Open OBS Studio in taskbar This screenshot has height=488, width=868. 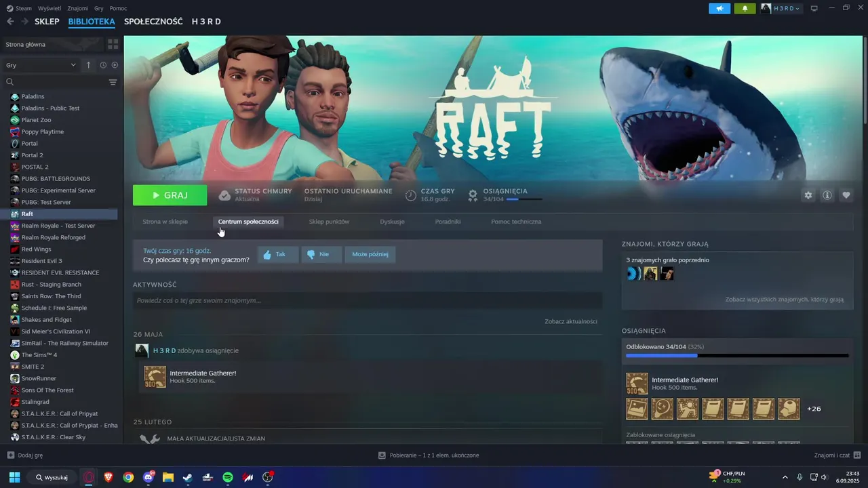click(268, 477)
